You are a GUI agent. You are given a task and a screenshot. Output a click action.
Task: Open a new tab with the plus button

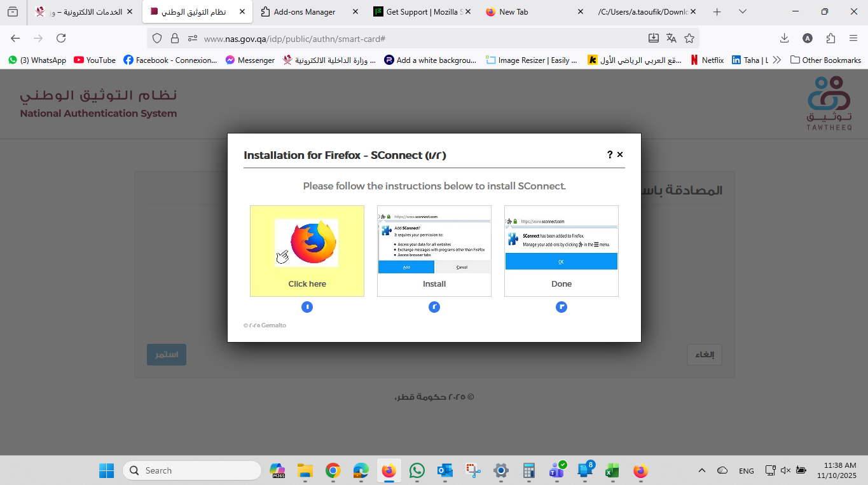pos(717,11)
